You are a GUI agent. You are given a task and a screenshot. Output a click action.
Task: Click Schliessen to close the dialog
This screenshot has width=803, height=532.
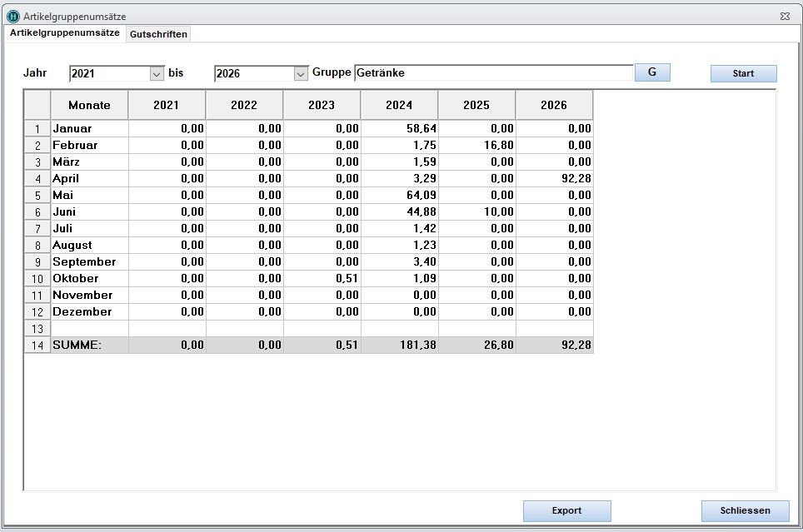pos(745,510)
